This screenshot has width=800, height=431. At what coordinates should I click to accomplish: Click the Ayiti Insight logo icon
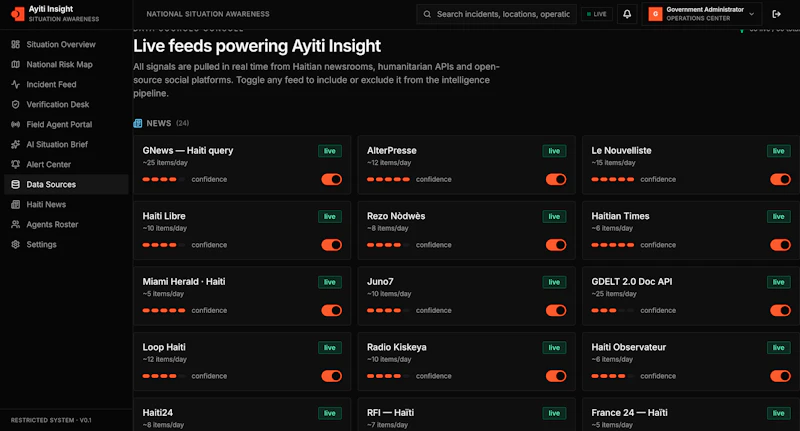(17, 14)
